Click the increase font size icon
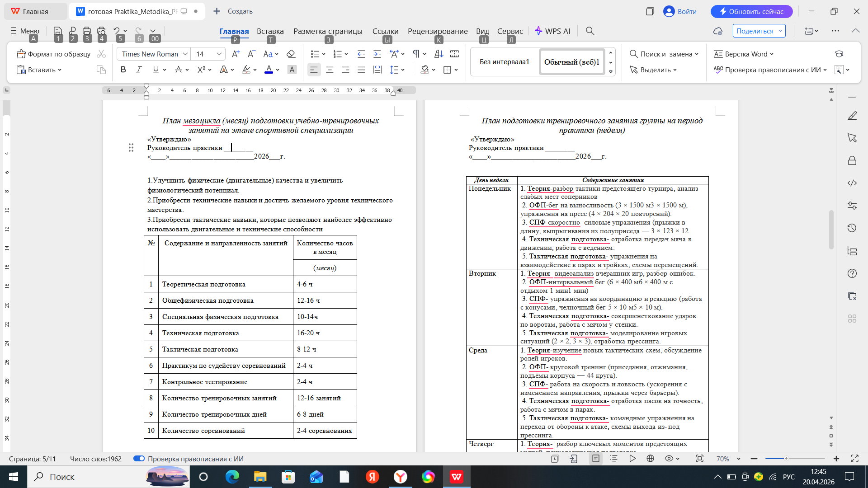The height and width of the screenshot is (488, 868). tap(236, 54)
